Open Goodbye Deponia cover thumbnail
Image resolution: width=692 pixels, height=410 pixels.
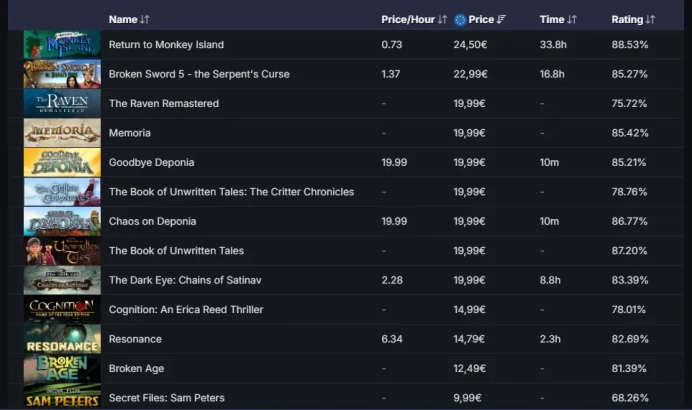(62, 162)
